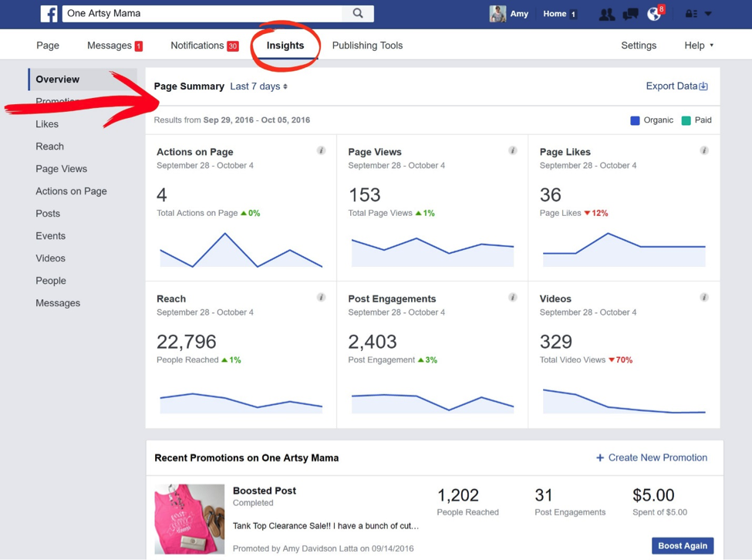
Task: Click the Tank Top Clearance Sale post text
Action: (325, 526)
